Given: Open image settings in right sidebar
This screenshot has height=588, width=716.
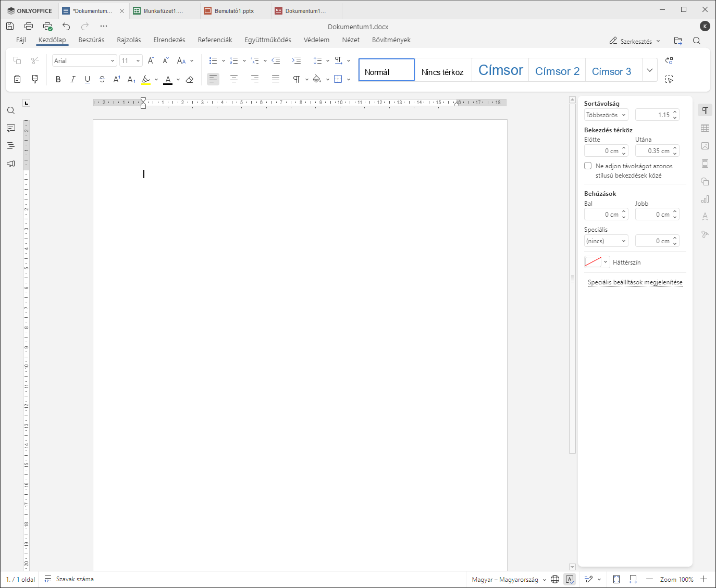Looking at the screenshot, I should (705, 146).
